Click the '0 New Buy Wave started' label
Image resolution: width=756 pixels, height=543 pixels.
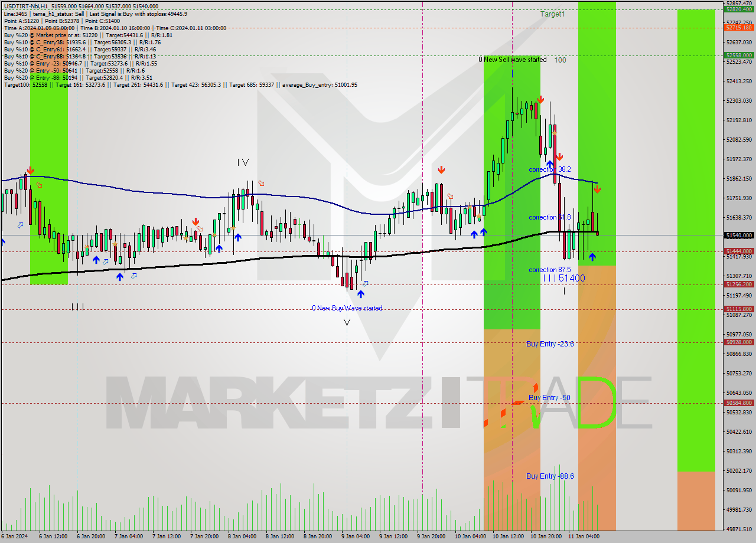click(347, 308)
